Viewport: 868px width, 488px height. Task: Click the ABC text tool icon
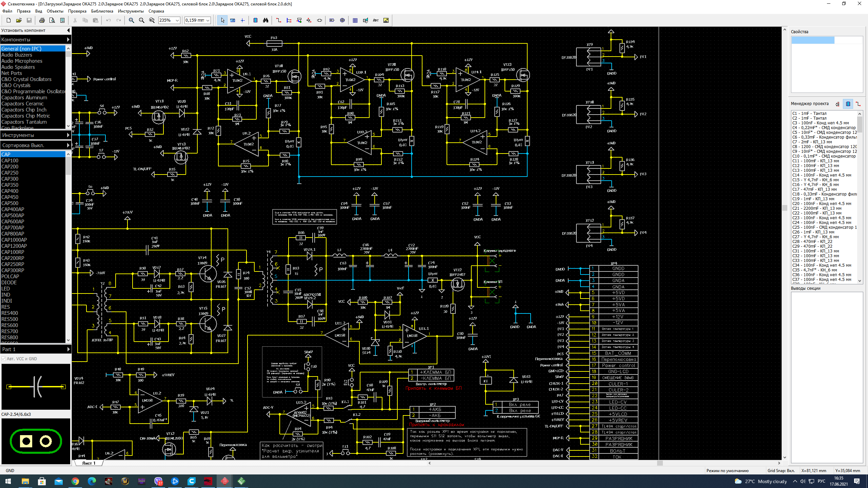(x=376, y=20)
